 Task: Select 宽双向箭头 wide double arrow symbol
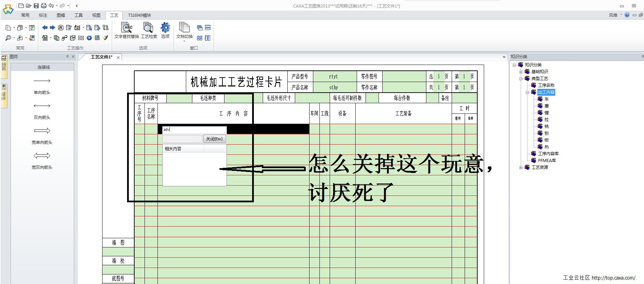[42, 160]
